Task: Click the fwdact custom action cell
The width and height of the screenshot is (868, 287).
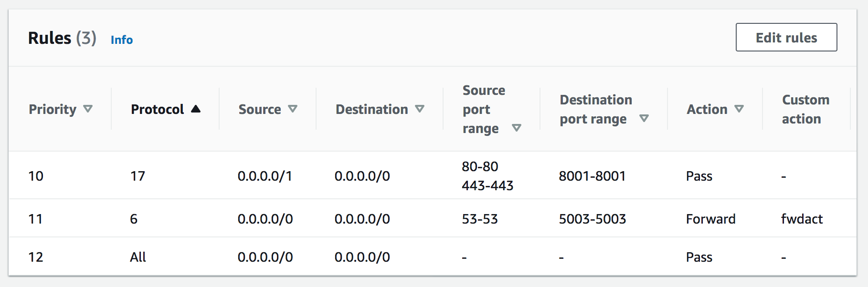Action: click(802, 219)
